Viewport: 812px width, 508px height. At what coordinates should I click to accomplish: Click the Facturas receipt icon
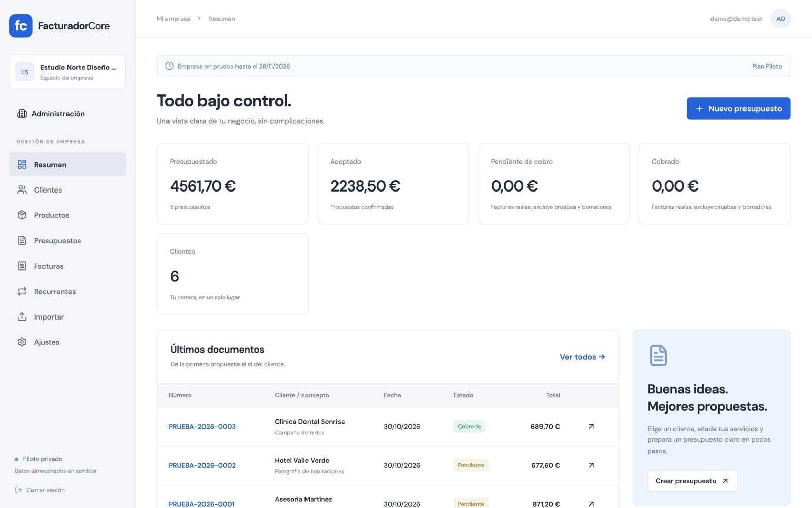(22, 266)
